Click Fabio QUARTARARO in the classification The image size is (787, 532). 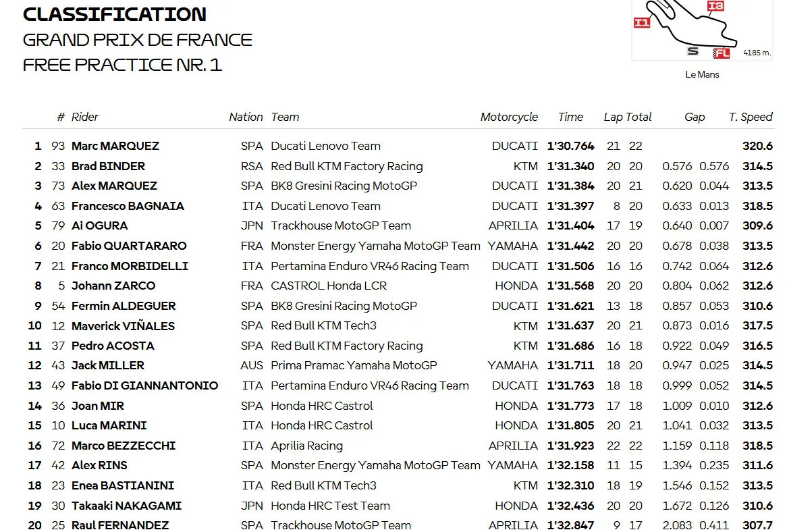tap(129, 246)
